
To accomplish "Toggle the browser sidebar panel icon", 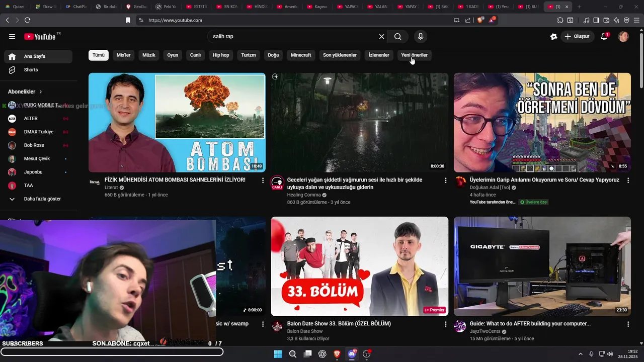I will [596, 20].
